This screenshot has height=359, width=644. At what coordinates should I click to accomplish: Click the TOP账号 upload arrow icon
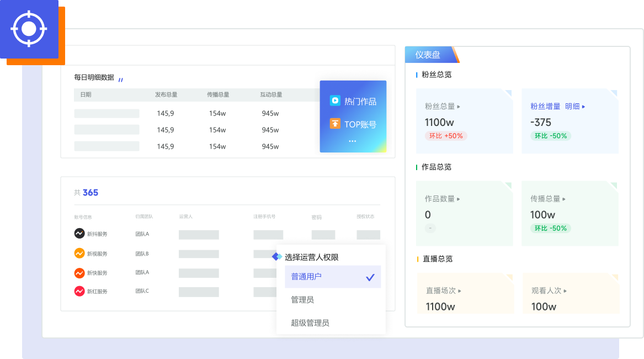[335, 124]
